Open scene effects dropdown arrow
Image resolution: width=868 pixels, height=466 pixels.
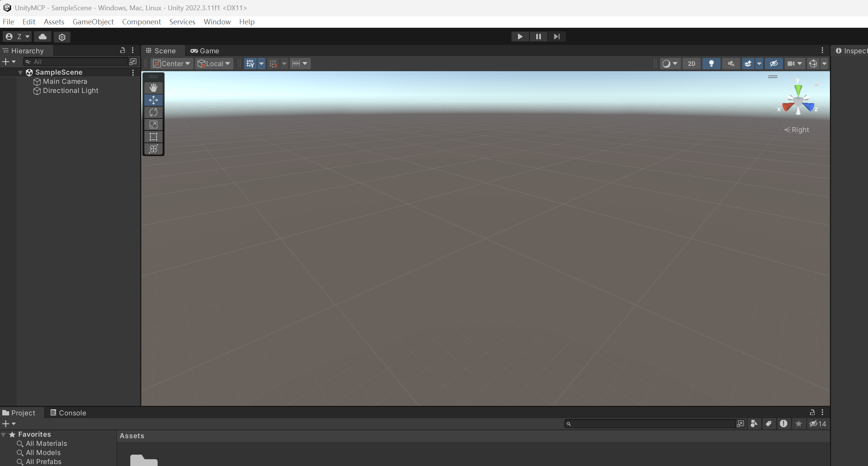coord(759,64)
